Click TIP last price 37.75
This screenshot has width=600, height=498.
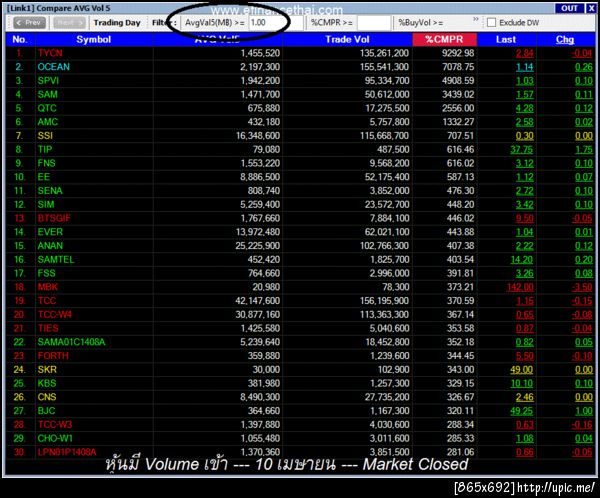click(522, 150)
